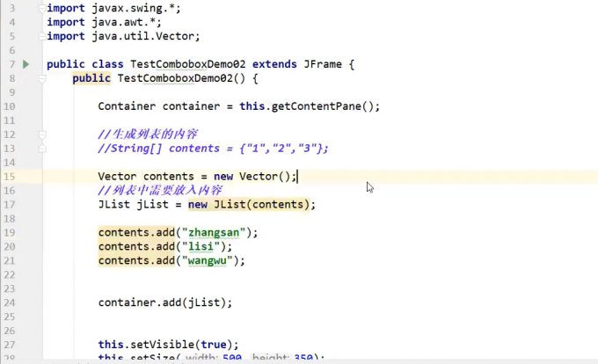598x364 pixels.
Task: Click fold end marker beside String[] contents comment
Action: click(x=41, y=149)
